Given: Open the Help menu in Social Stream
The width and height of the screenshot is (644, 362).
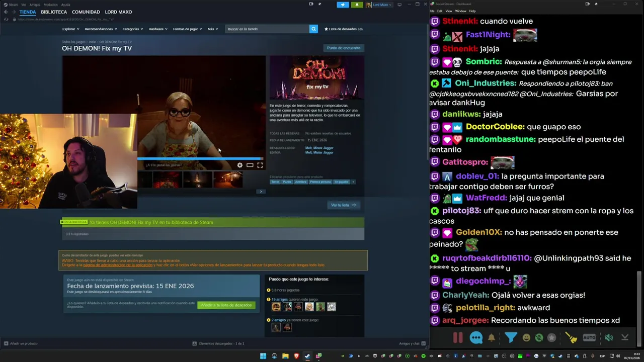Looking at the screenshot, I should click(472, 11).
